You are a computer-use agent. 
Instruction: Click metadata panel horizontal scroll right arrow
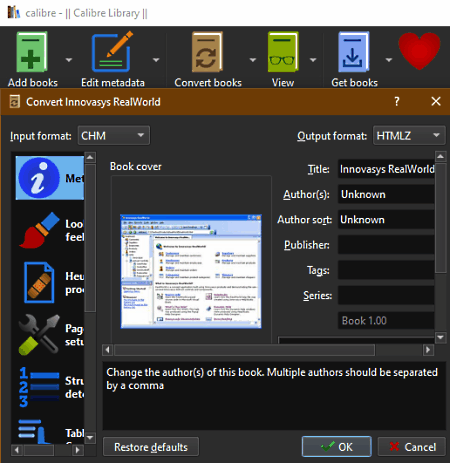[428, 350]
